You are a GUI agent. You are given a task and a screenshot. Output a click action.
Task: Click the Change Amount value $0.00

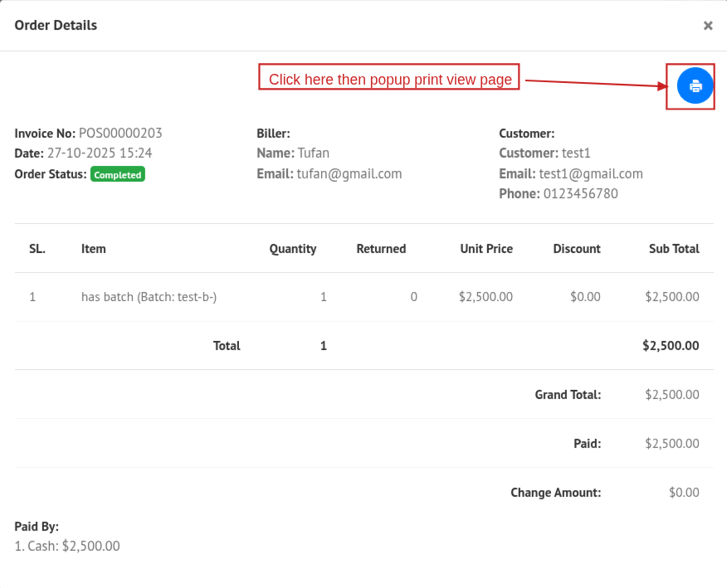click(684, 493)
